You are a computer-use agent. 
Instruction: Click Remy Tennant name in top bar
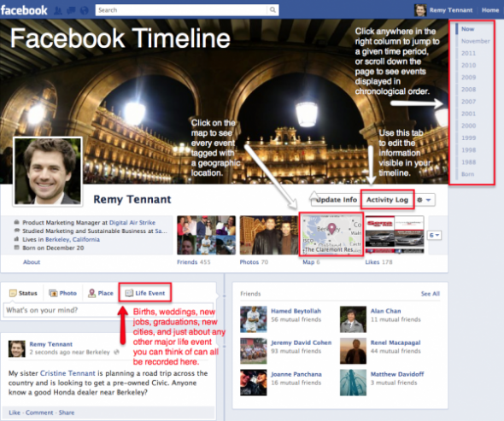[451, 10]
